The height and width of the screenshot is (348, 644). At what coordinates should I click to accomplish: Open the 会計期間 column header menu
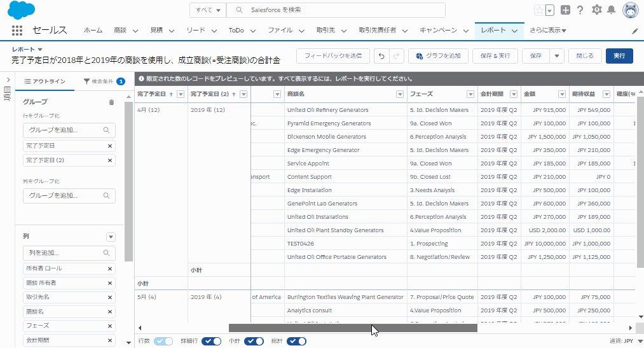(x=514, y=95)
